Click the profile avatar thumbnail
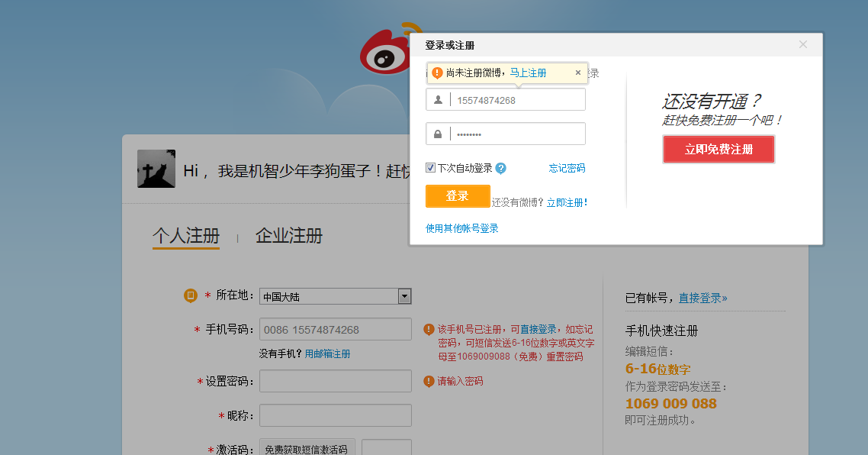The image size is (868, 455). [156, 169]
